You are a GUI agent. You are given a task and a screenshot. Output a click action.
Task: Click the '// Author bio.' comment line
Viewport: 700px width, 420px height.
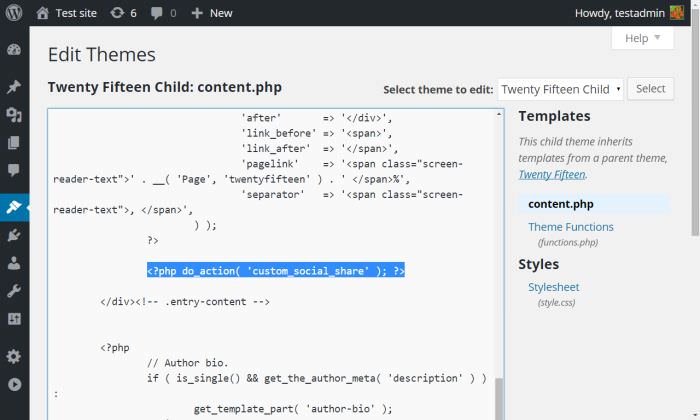click(x=188, y=363)
